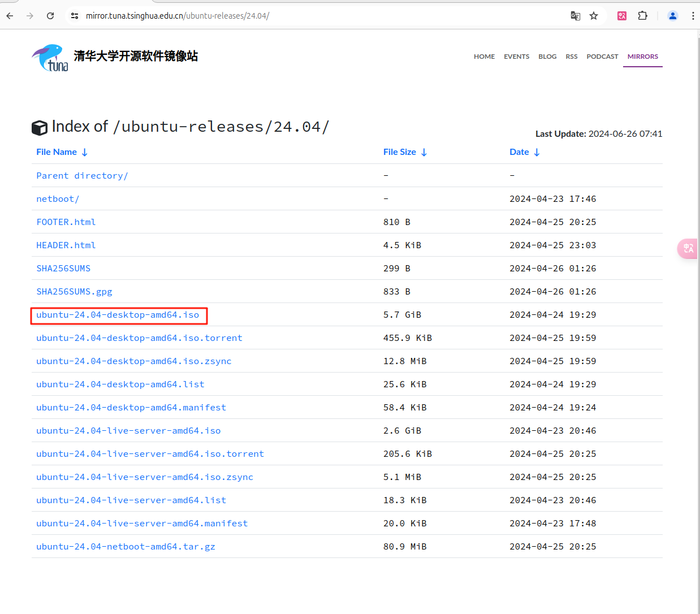Download ubuntu-24.04-netboot-amd64.tar.gz
This screenshot has height=614, width=700.
tap(126, 547)
